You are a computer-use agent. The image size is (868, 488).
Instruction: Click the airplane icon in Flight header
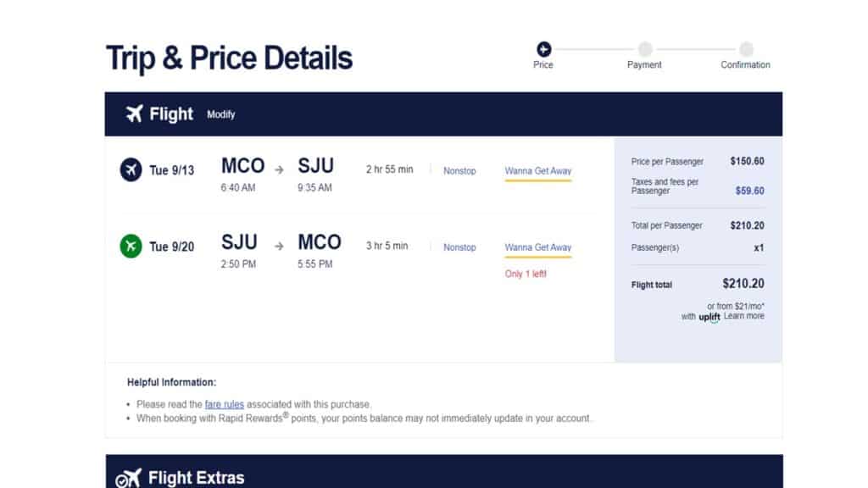(134, 114)
